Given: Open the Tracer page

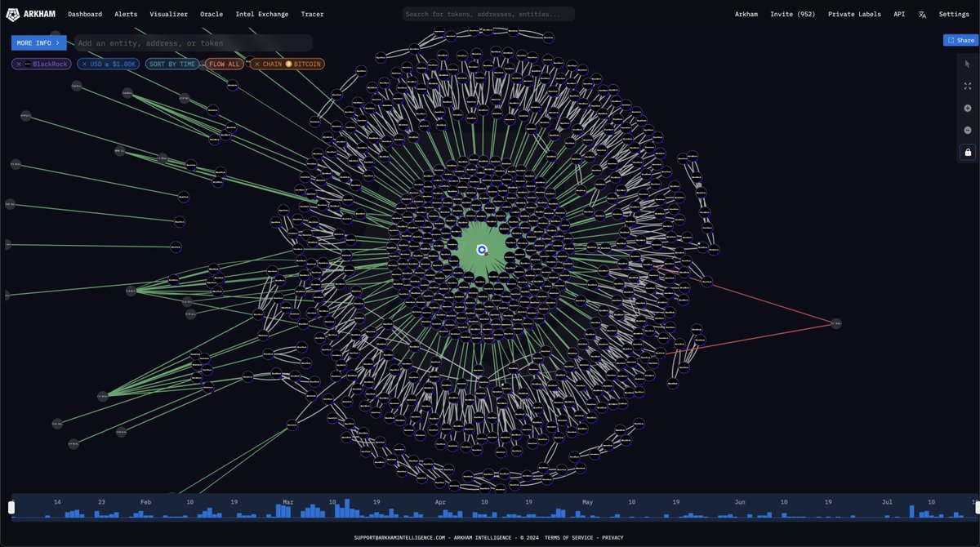Looking at the screenshot, I should [312, 14].
